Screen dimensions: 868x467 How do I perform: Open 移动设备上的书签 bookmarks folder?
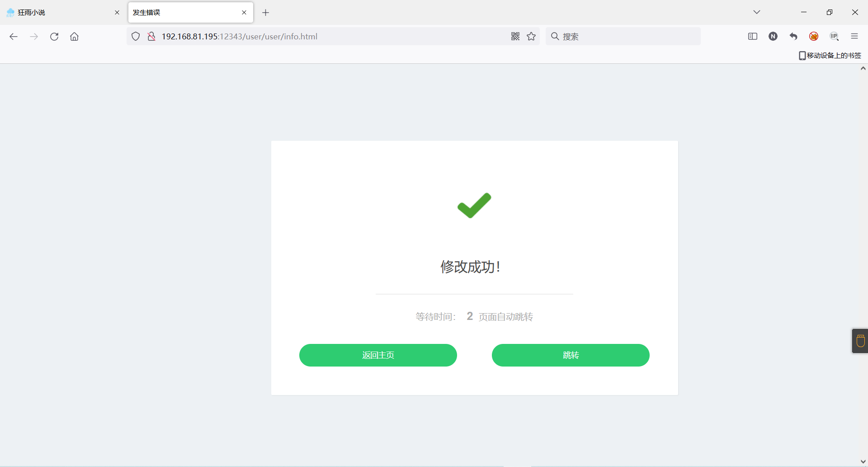[830, 55]
